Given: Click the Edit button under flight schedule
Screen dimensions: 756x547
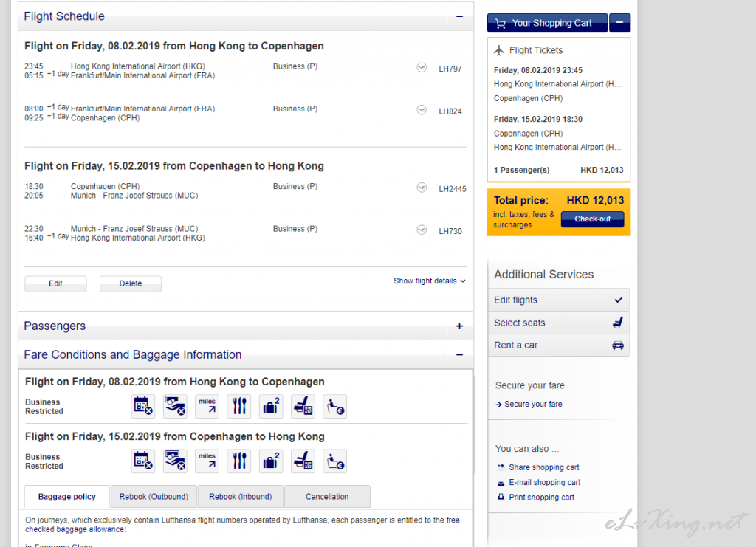Looking at the screenshot, I should [x=55, y=283].
